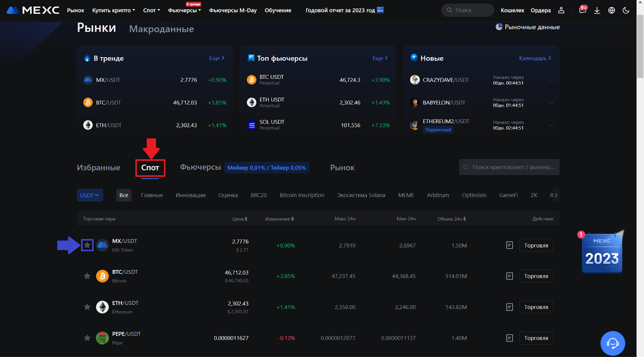644x357 pixels.
Task: Click the download app icon
Action: [x=597, y=10]
